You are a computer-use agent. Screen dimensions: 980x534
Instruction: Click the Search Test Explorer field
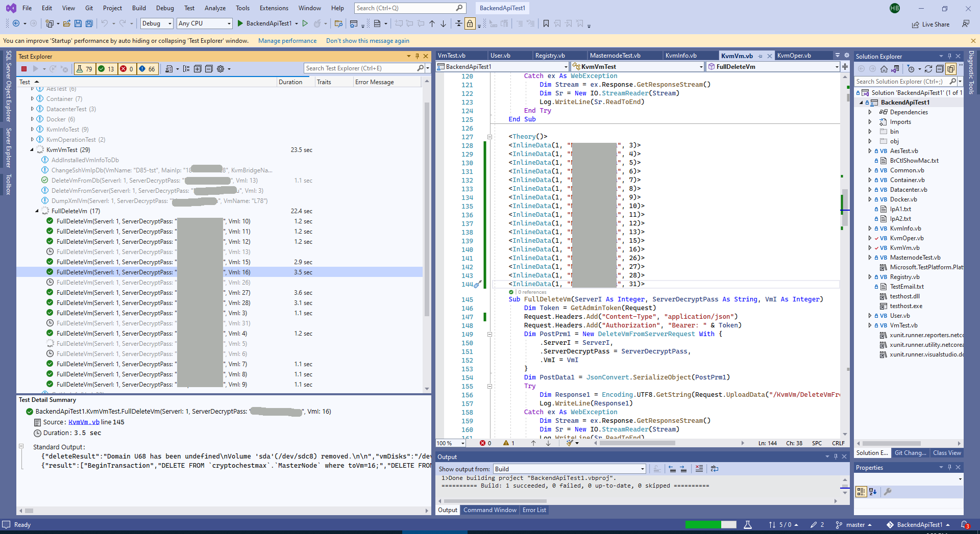(x=360, y=68)
